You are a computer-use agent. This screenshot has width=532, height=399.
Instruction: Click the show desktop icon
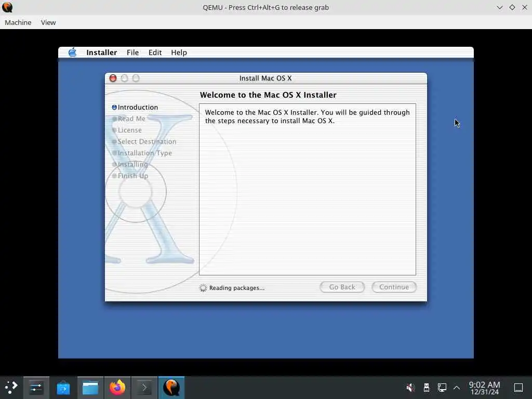click(x=518, y=388)
